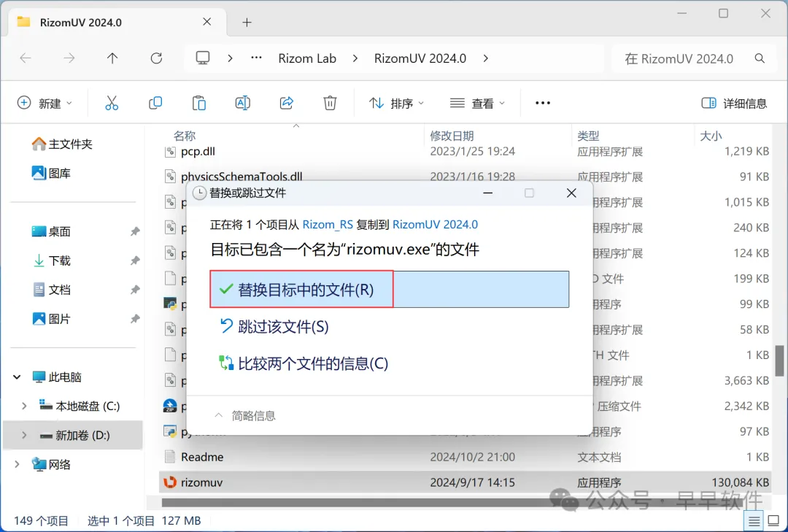788x532 pixels.
Task: Switch to details view icon in status bar
Action: pyautogui.click(x=754, y=521)
